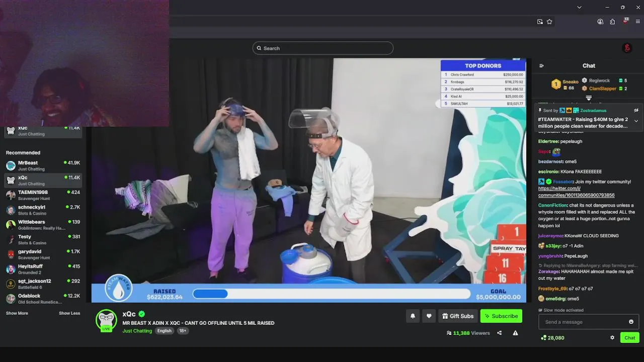Click juiceraymo username in chat
The height and width of the screenshot is (362, 644).
point(550,236)
